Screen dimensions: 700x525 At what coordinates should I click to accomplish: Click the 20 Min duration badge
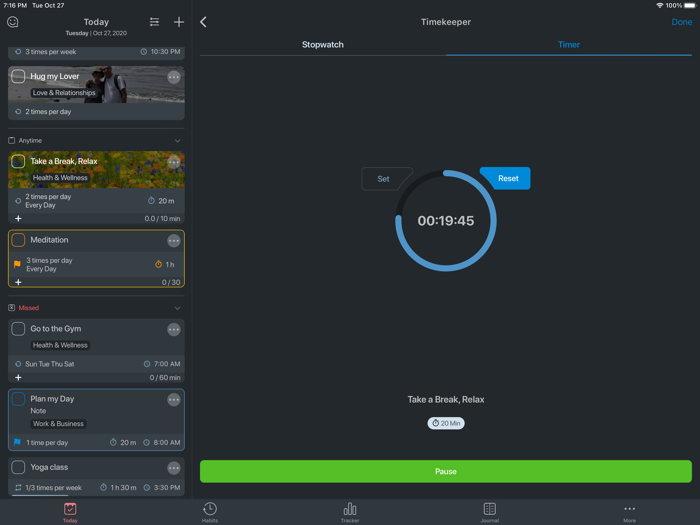(446, 423)
